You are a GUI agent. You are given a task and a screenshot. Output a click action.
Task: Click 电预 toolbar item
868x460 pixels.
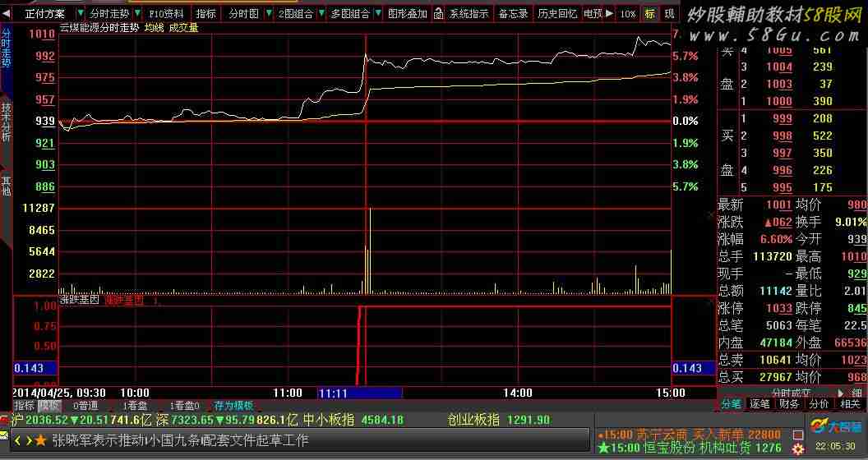593,14
